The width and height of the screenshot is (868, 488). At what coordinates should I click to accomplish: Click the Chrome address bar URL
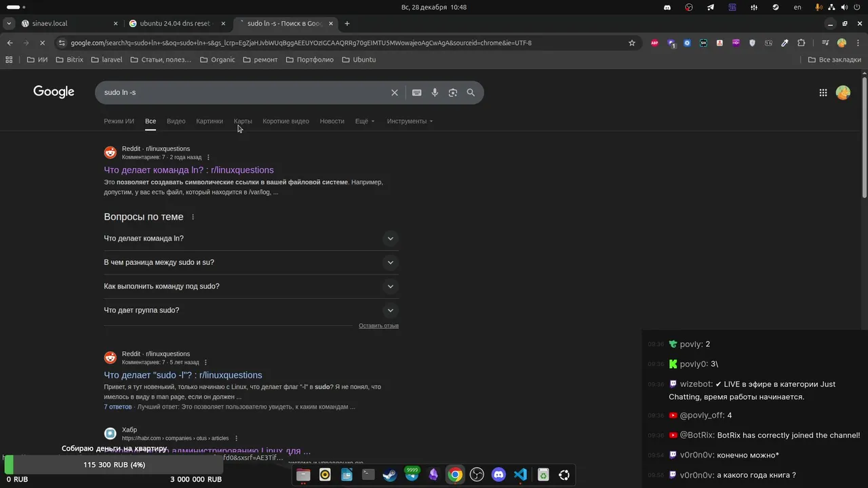pyautogui.click(x=301, y=43)
